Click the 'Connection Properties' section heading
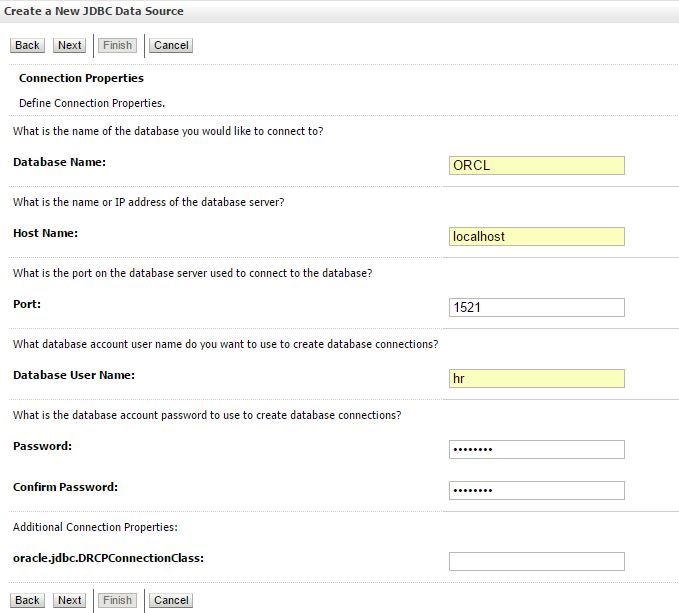The width and height of the screenshot is (679, 613). [81, 78]
